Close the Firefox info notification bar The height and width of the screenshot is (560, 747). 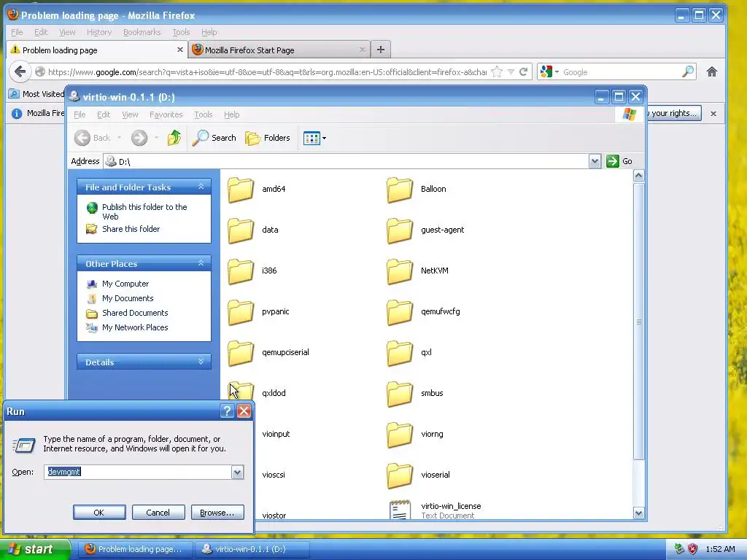pyautogui.click(x=713, y=114)
